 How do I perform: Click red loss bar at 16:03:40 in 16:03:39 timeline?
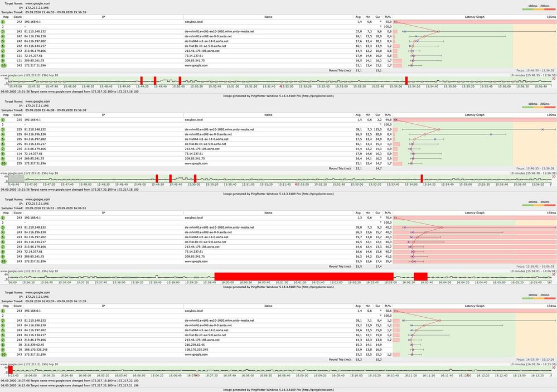11,370
